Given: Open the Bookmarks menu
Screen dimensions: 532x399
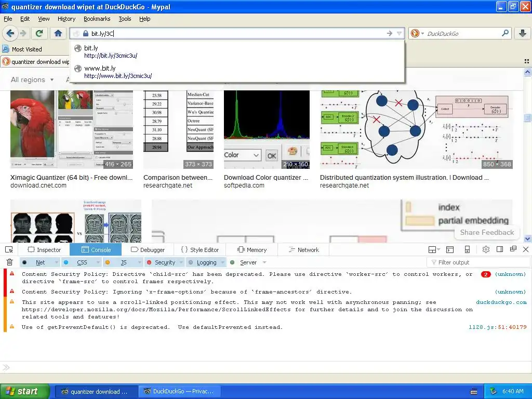Looking at the screenshot, I should [97, 19].
